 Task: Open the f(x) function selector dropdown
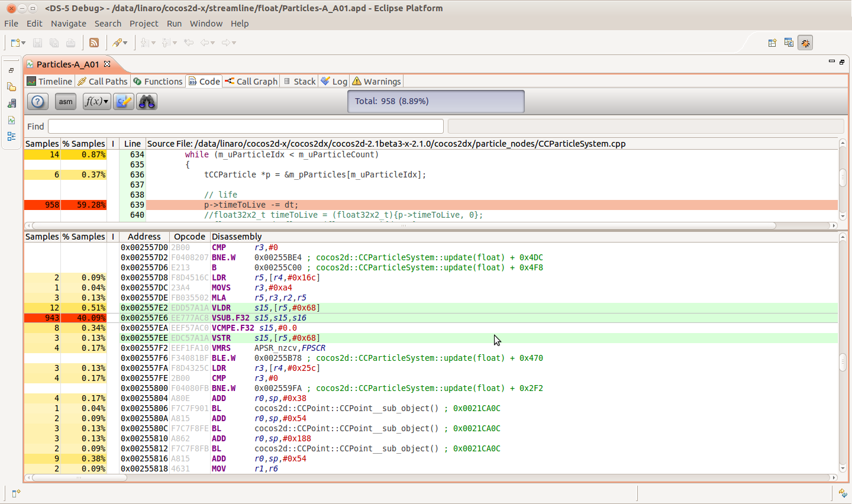click(x=97, y=102)
